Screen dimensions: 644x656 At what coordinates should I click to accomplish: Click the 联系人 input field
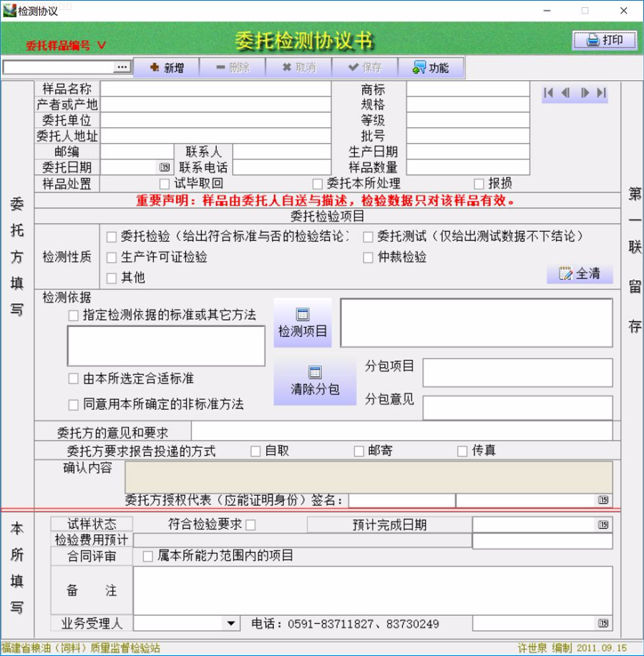pos(282,152)
